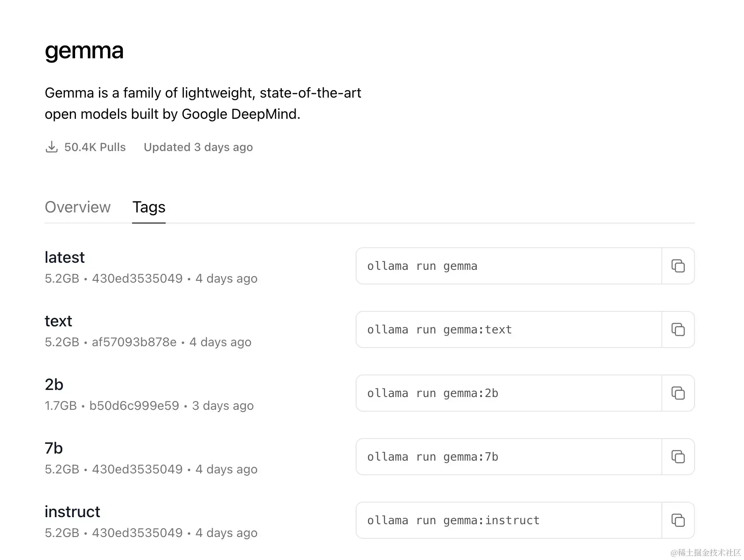Image resolution: width=744 pixels, height=560 pixels.
Task: Copy the 'ollama run gemma:text' command
Action: coord(678,329)
